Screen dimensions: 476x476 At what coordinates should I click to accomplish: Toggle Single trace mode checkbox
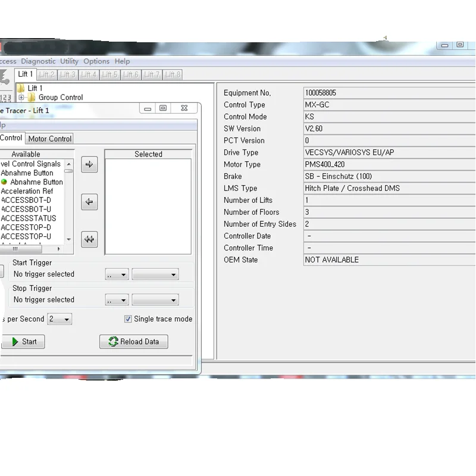click(128, 319)
